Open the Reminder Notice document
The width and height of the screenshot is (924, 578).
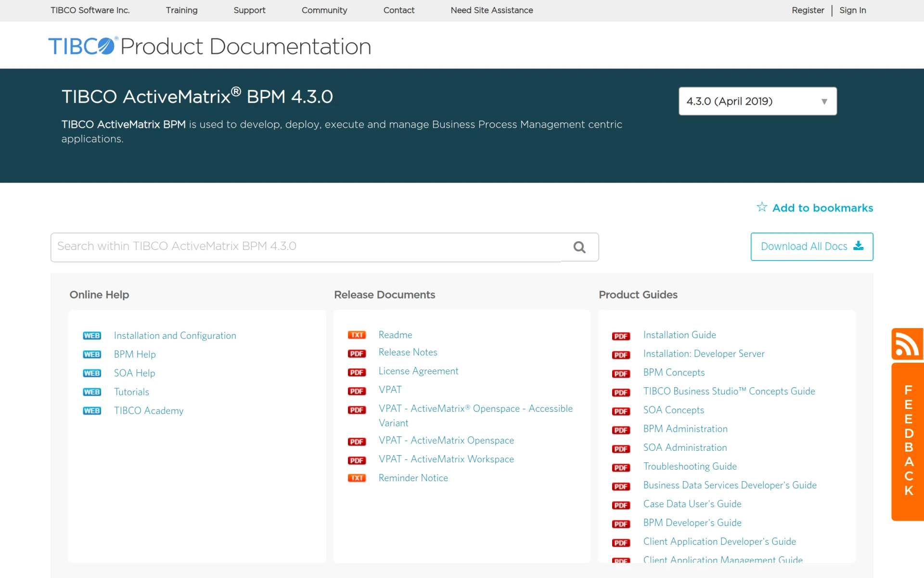click(413, 478)
